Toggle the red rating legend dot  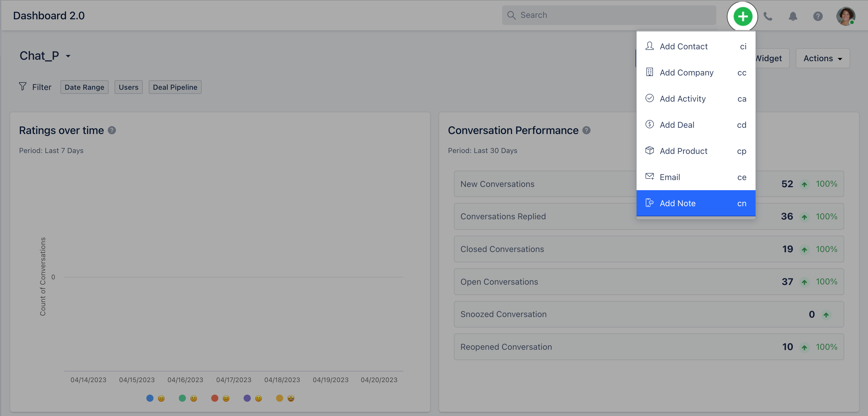click(x=215, y=398)
